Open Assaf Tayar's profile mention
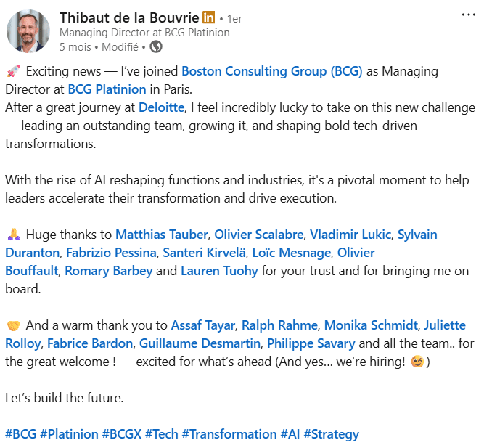 click(x=202, y=325)
